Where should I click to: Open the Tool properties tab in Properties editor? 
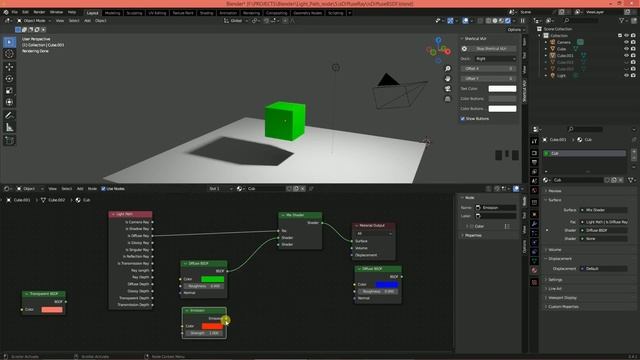tap(534, 141)
